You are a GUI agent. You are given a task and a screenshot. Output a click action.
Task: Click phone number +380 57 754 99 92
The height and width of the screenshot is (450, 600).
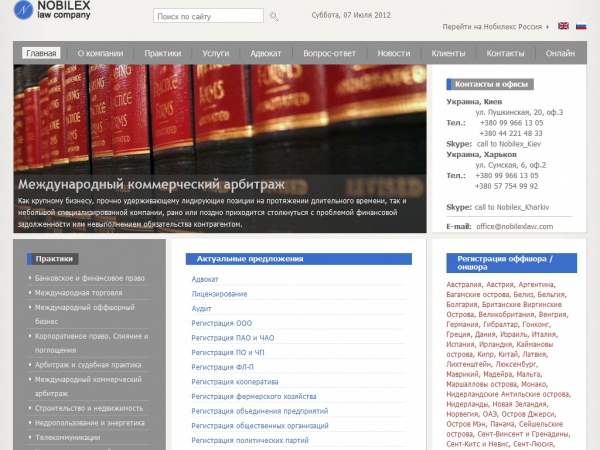[x=506, y=186]
